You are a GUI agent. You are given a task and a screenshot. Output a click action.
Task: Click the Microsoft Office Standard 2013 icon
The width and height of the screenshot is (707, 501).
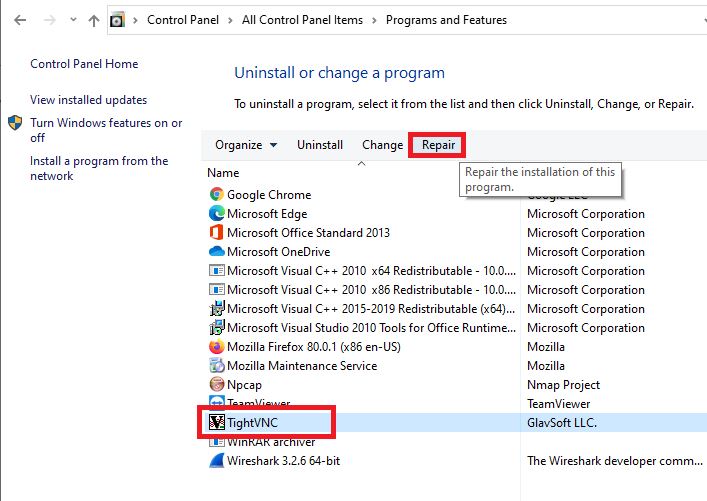[216, 232]
